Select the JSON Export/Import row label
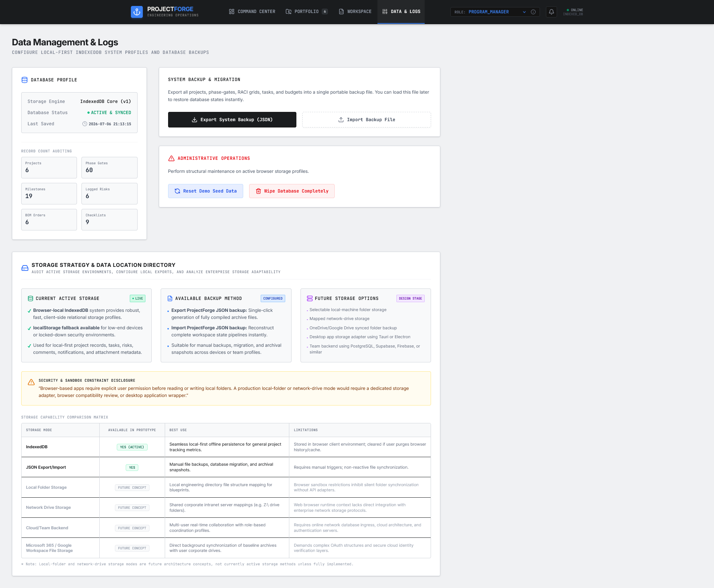The width and height of the screenshot is (714, 588). (46, 467)
